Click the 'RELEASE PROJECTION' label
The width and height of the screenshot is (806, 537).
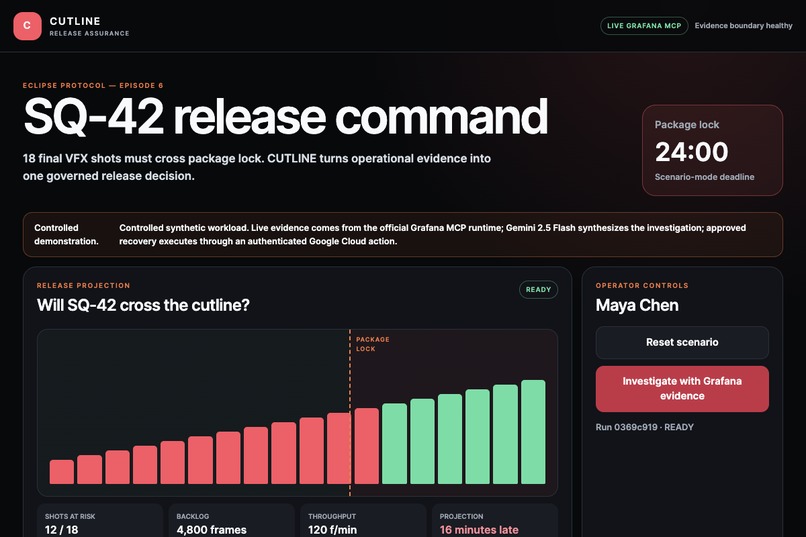pos(83,285)
